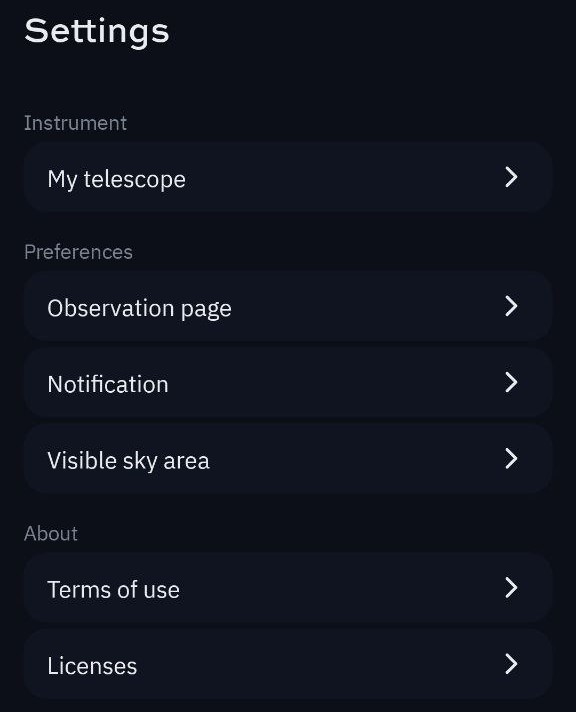Tap the chevron next to Visible sky area
Screen dimensions: 576x712
[511, 459]
